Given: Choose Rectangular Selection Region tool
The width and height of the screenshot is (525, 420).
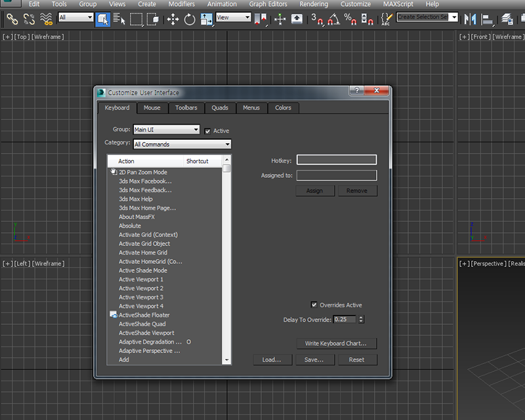Looking at the screenshot, I should click(136, 19).
